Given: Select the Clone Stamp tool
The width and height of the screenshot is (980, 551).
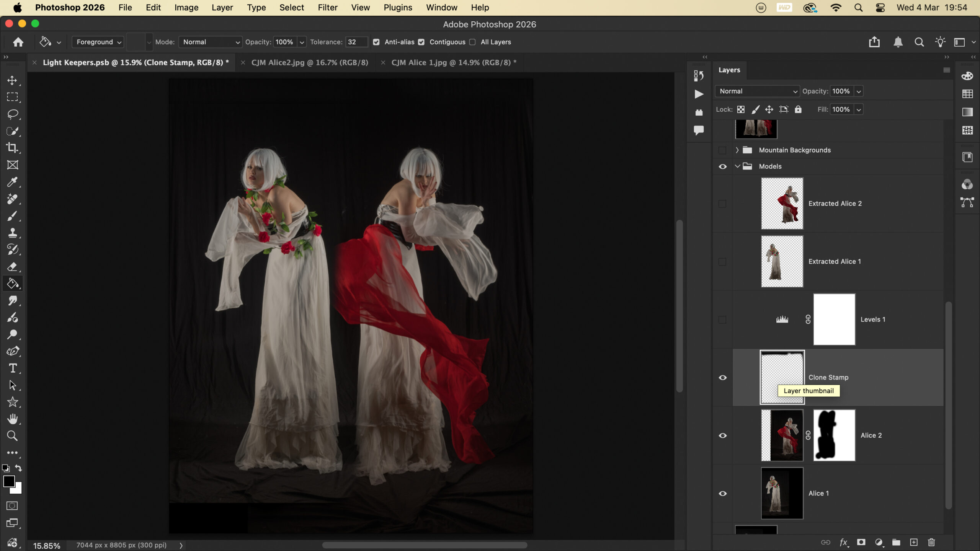Looking at the screenshot, I should (12, 232).
